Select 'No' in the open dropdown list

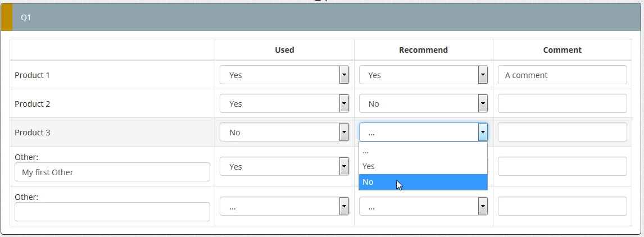[x=423, y=182]
